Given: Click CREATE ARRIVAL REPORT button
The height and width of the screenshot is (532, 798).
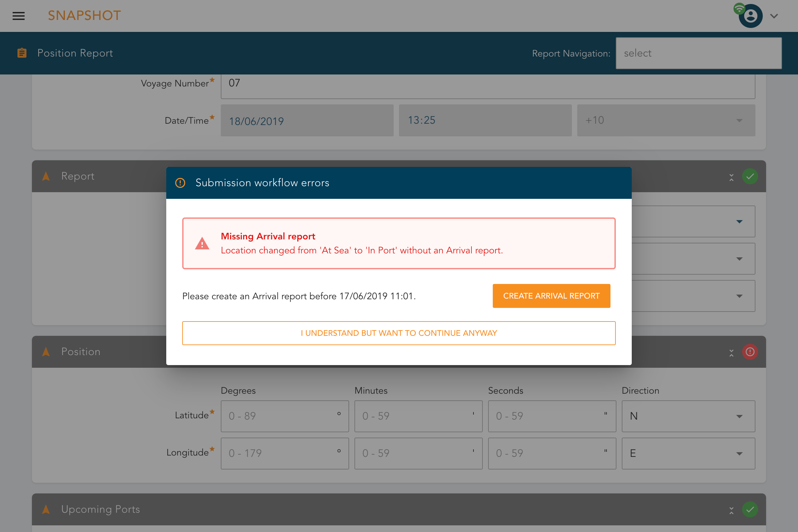Looking at the screenshot, I should coord(552,296).
